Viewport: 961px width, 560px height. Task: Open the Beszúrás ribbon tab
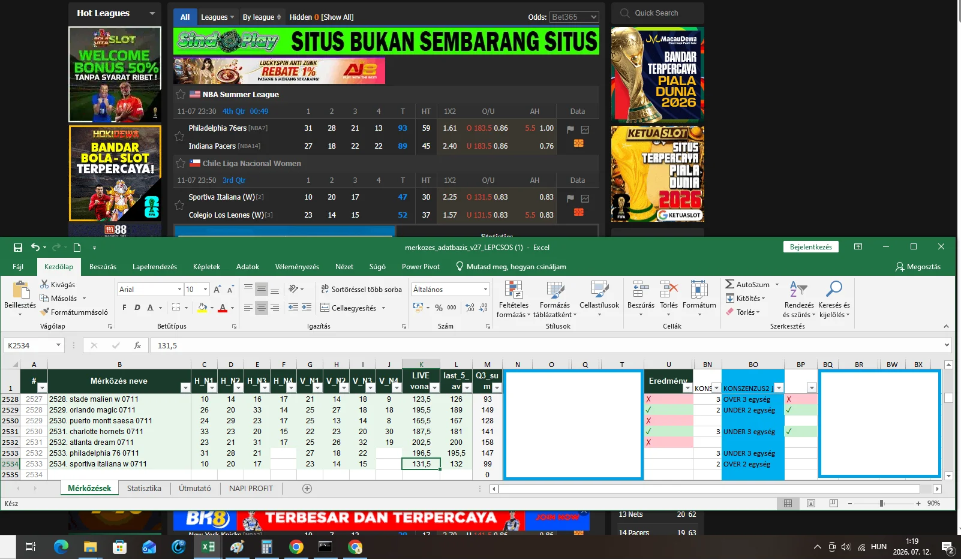click(x=103, y=267)
